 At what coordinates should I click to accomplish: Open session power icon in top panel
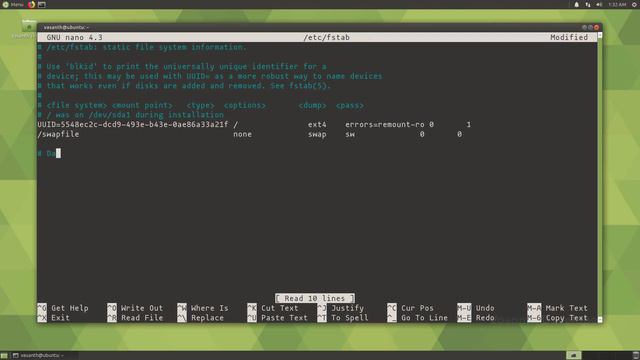tap(635, 4)
